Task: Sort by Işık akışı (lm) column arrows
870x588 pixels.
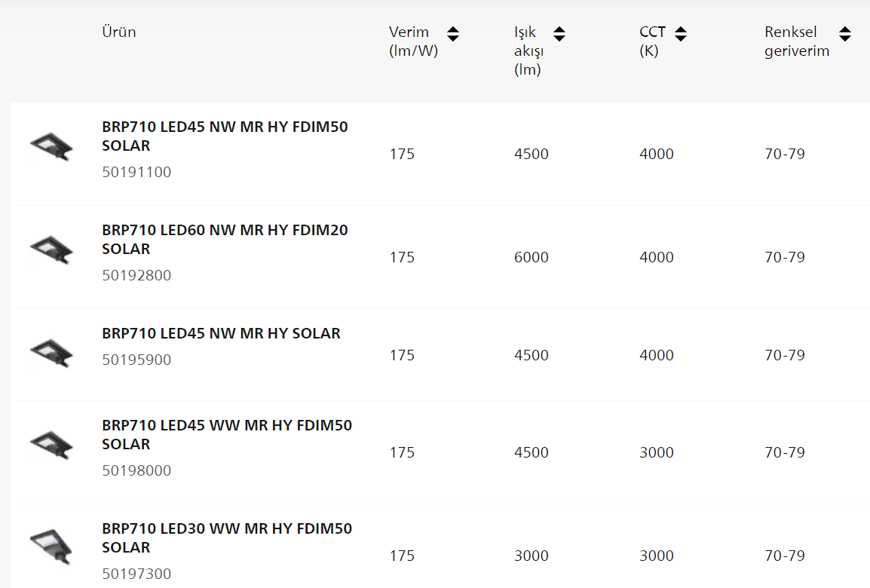Action: (559, 34)
